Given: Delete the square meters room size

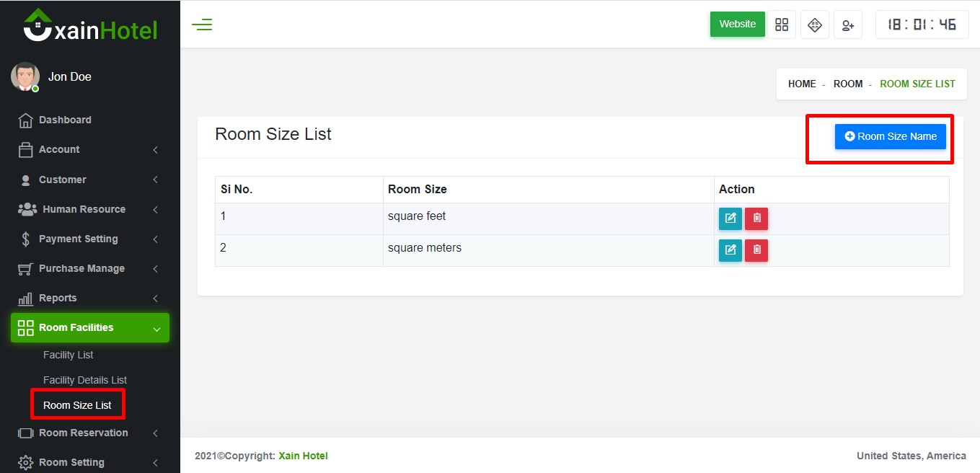Looking at the screenshot, I should [x=756, y=250].
